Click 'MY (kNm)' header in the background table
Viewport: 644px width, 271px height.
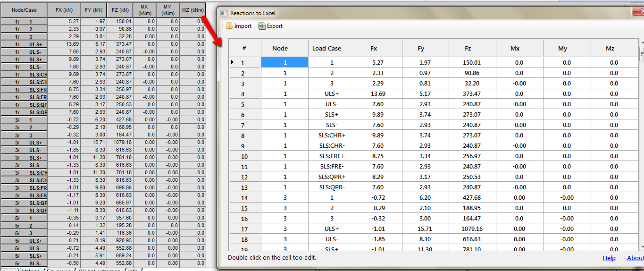(x=168, y=10)
